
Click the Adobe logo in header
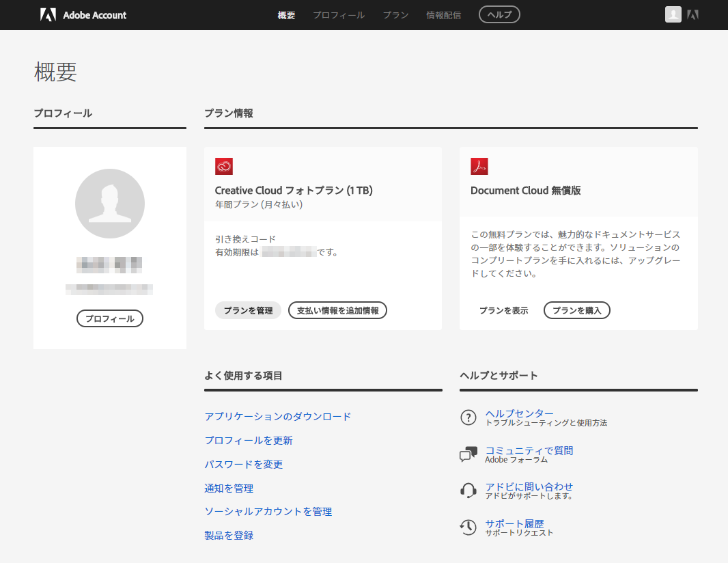48,15
